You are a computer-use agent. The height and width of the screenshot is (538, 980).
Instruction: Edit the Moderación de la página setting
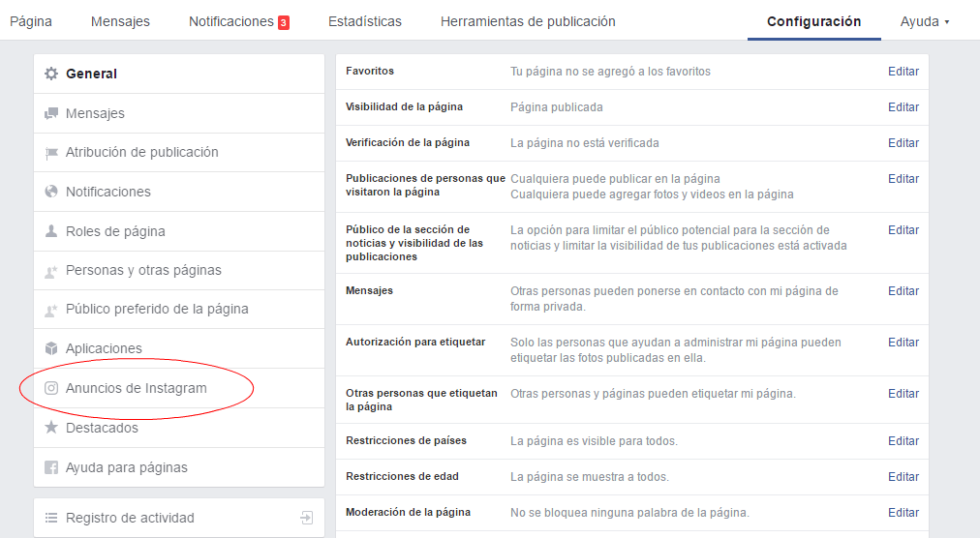pos(903,513)
